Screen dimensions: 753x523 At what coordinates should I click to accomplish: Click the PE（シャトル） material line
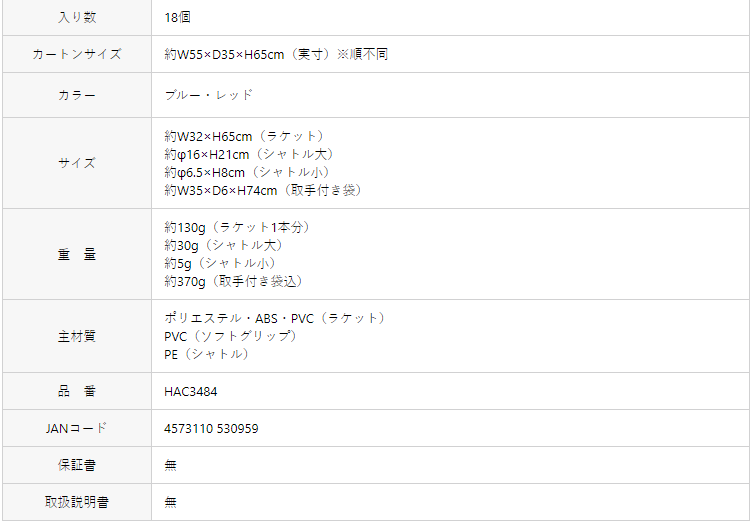point(207,354)
